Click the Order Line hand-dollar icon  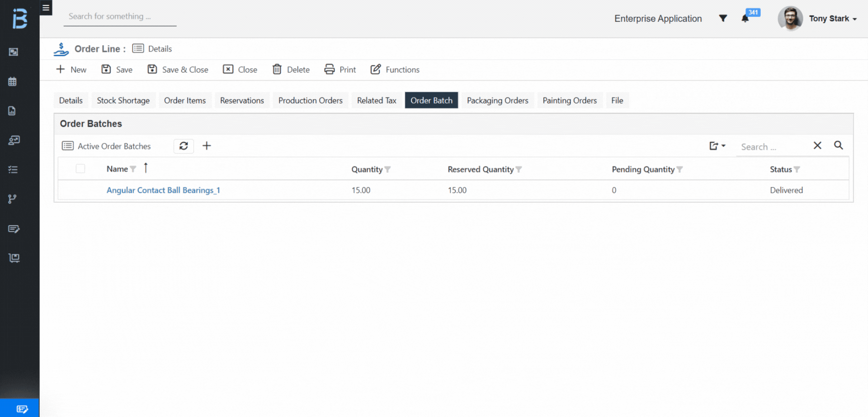point(61,49)
